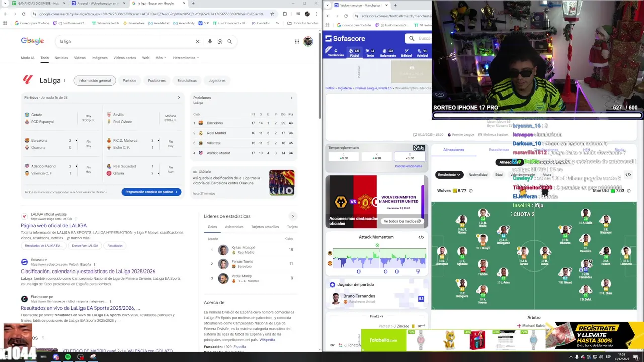Select the Estadísticas chip for LaLiga
This screenshot has width=644, height=362.
click(x=187, y=80)
